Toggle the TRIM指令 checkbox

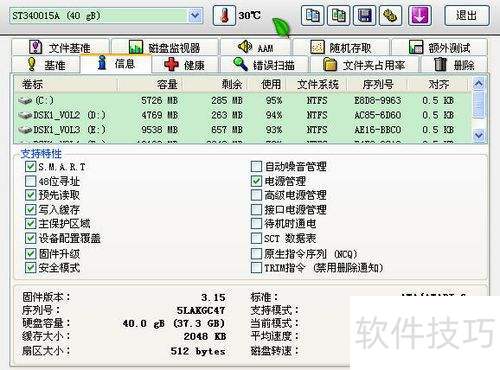(256, 267)
